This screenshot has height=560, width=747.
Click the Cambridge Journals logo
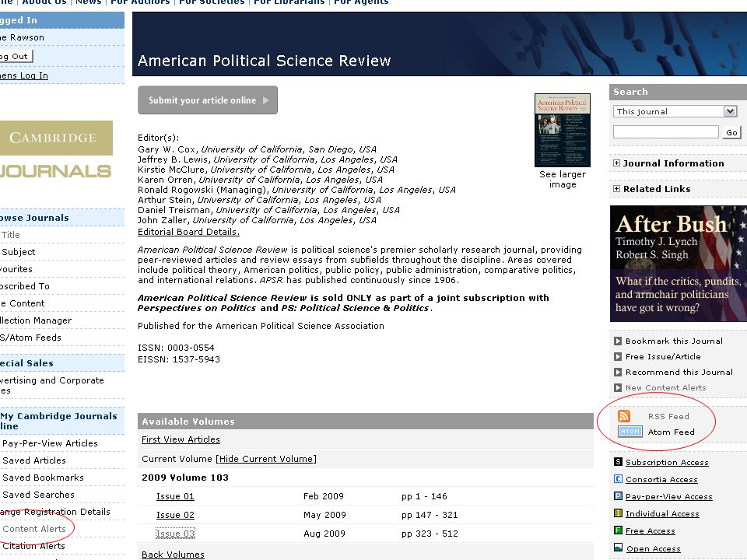tap(56, 150)
